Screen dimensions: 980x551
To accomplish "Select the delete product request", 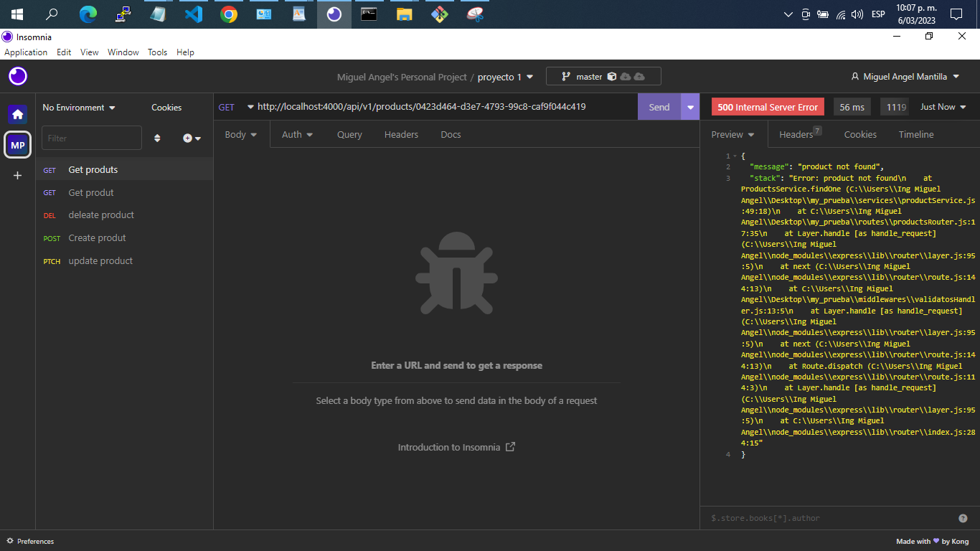I will coord(100,215).
